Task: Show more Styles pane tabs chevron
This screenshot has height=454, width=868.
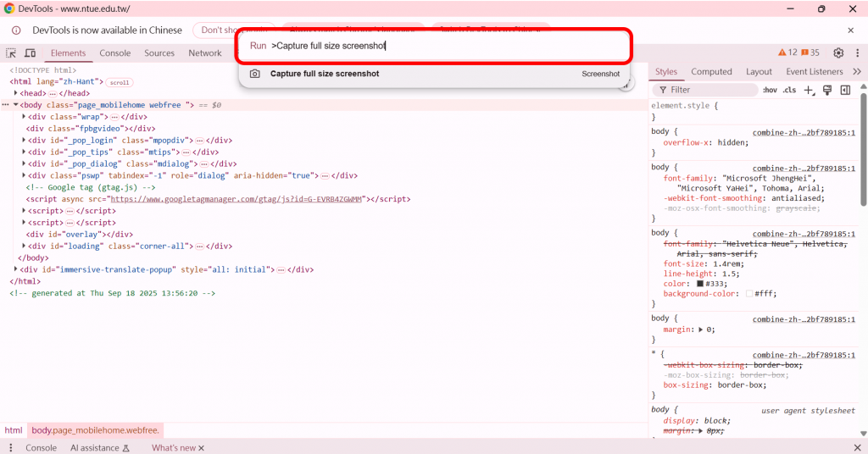Action: tap(857, 71)
